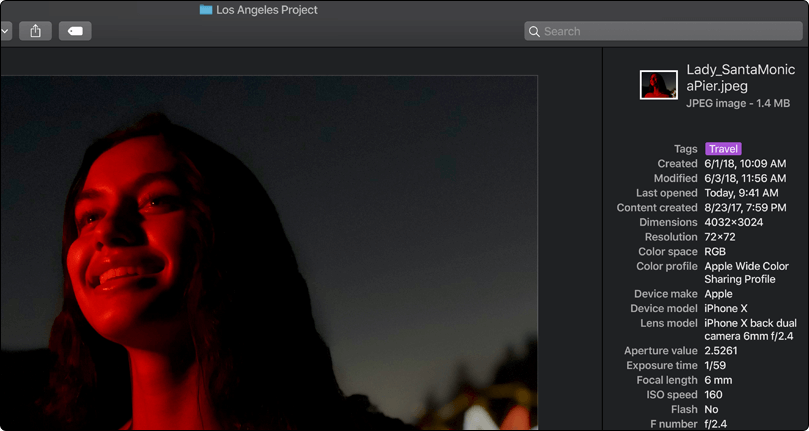Image resolution: width=809 pixels, height=431 pixels.
Task: Focus the Search field
Action: click(x=664, y=31)
